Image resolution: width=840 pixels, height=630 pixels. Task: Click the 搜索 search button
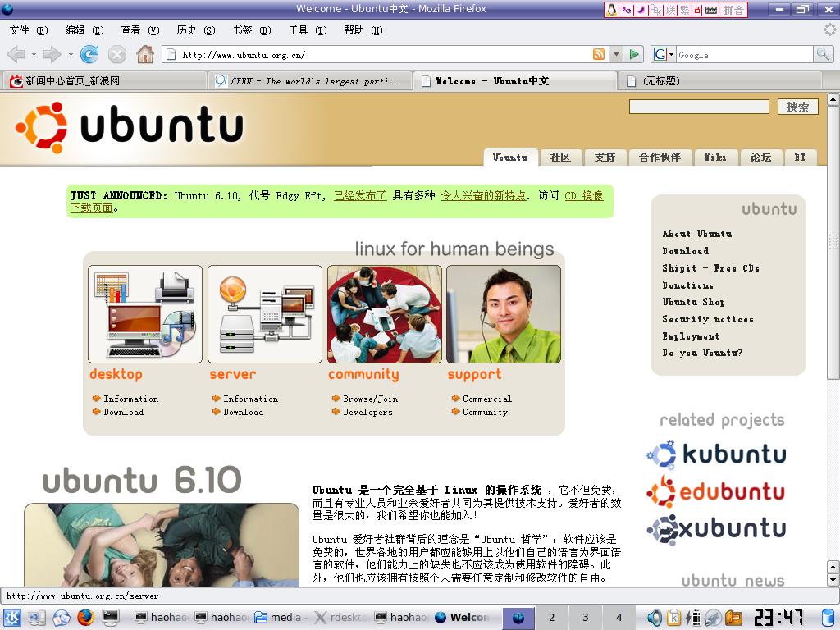[797, 107]
